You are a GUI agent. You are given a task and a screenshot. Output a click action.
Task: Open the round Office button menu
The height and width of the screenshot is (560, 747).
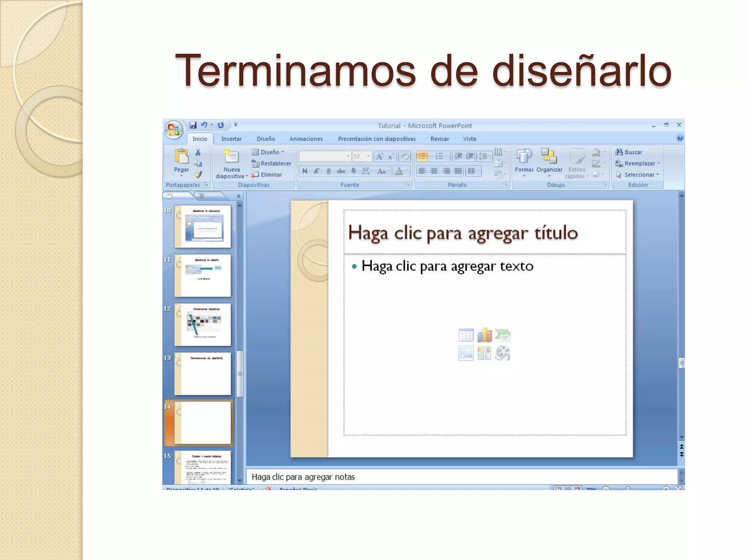click(174, 129)
